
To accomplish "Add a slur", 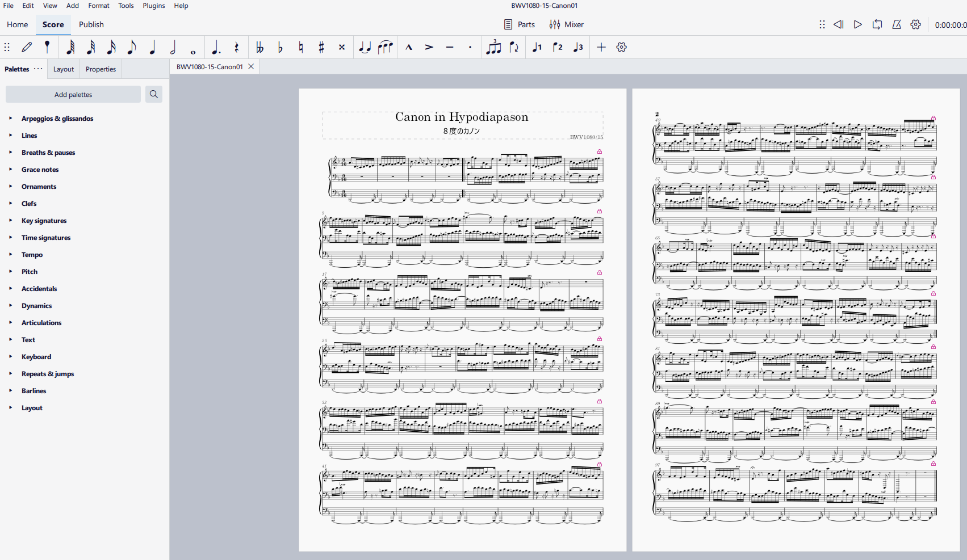I will pyautogui.click(x=385, y=47).
